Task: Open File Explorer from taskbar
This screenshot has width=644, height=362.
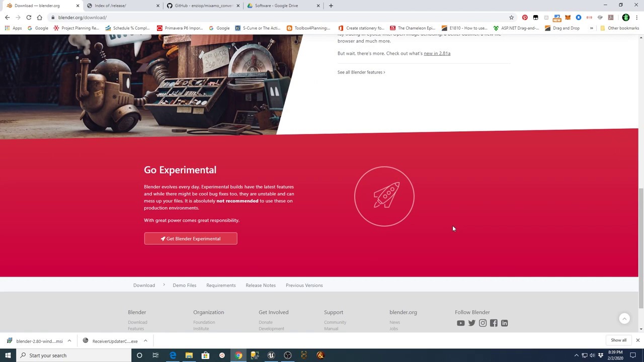Action: [x=189, y=355]
